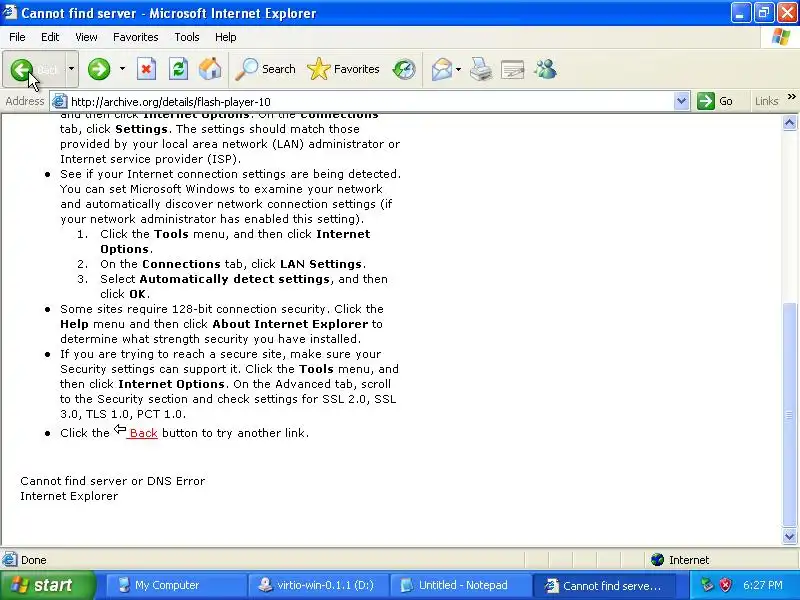The width and height of the screenshot is (800, 600).
Task: Open the History clock icon
Action: [404, 69]
